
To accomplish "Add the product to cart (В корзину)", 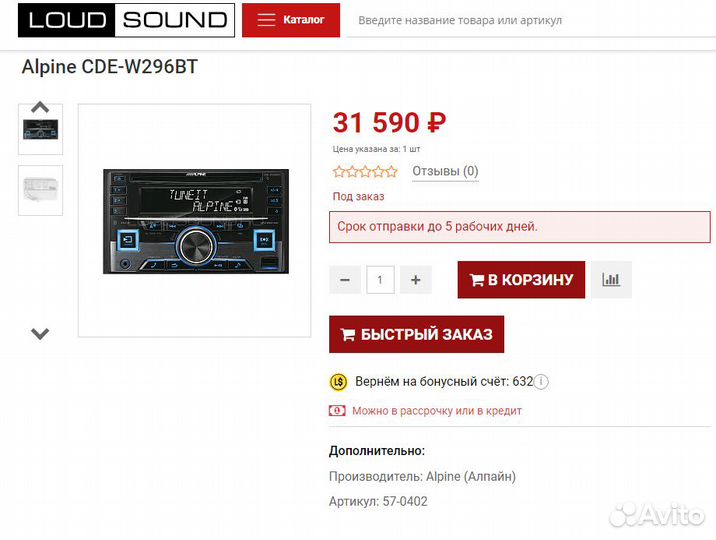I will 521,280.
